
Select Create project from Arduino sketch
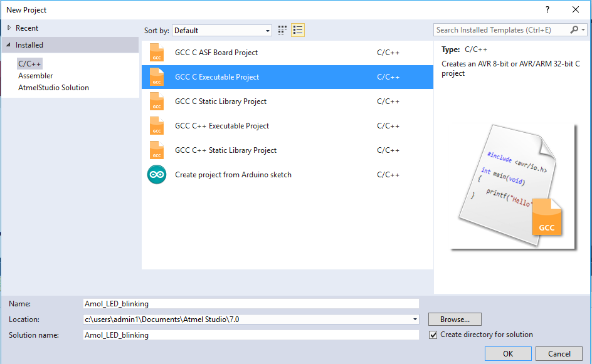[x=287, y=175]
